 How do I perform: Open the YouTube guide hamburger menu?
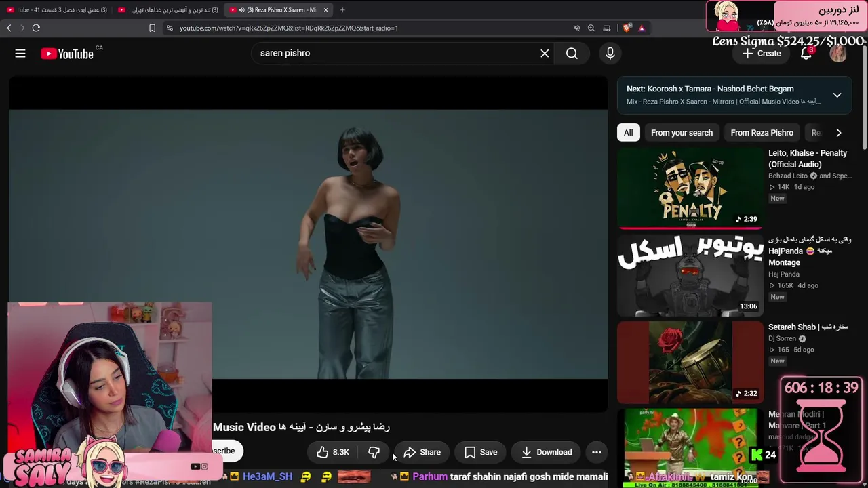pyautogui.click(x=20, y=54)
